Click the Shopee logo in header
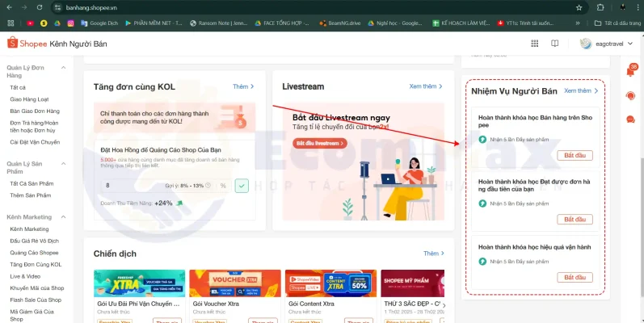This screenshot has height=323, width=644. [27, 43]
